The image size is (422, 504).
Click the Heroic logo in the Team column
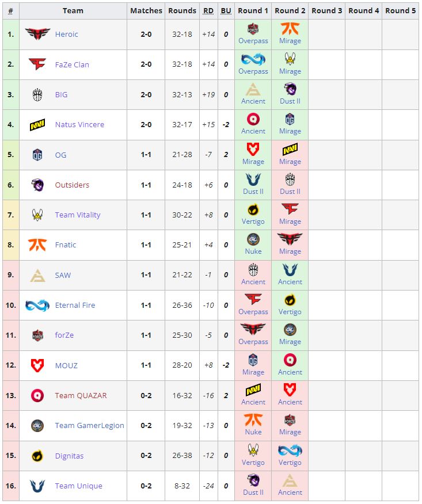pos(37,35)
